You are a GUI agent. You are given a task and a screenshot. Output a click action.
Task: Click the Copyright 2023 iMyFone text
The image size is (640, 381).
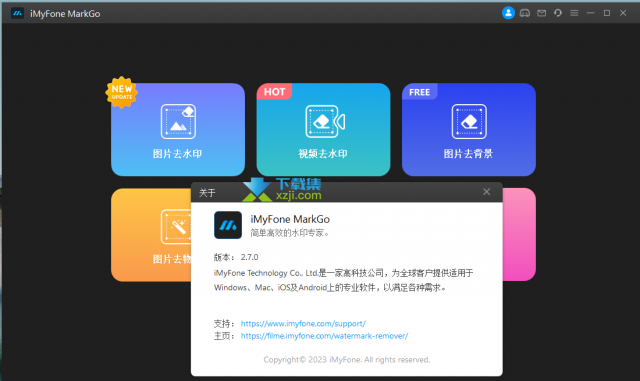pyautogui.click(x=347, y=360)
